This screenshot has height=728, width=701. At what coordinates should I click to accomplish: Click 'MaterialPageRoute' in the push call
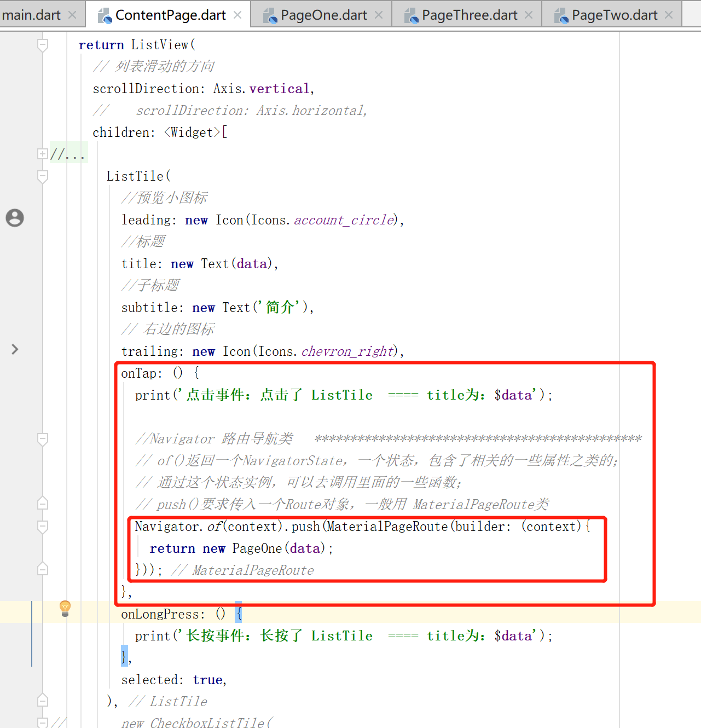387,527
